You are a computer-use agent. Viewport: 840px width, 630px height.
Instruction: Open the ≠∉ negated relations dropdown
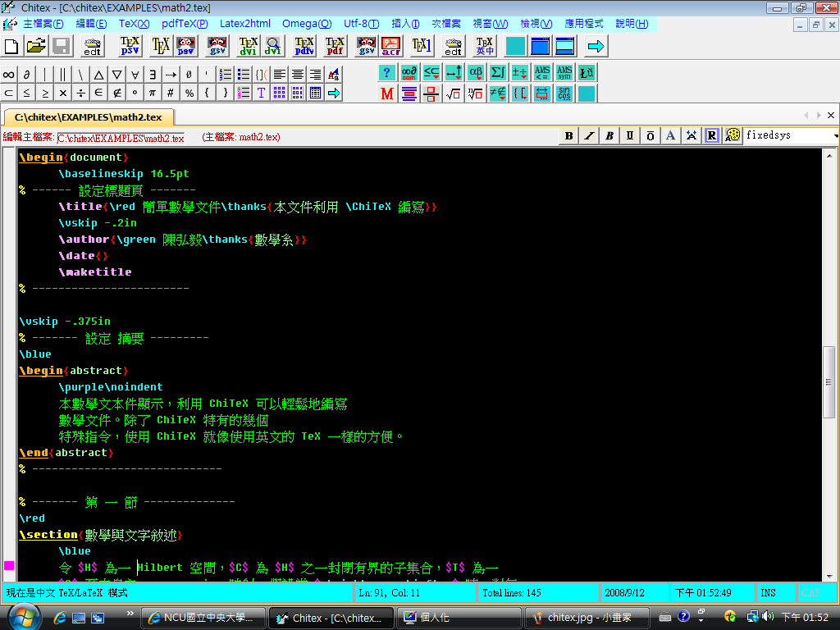pos(498,94)
